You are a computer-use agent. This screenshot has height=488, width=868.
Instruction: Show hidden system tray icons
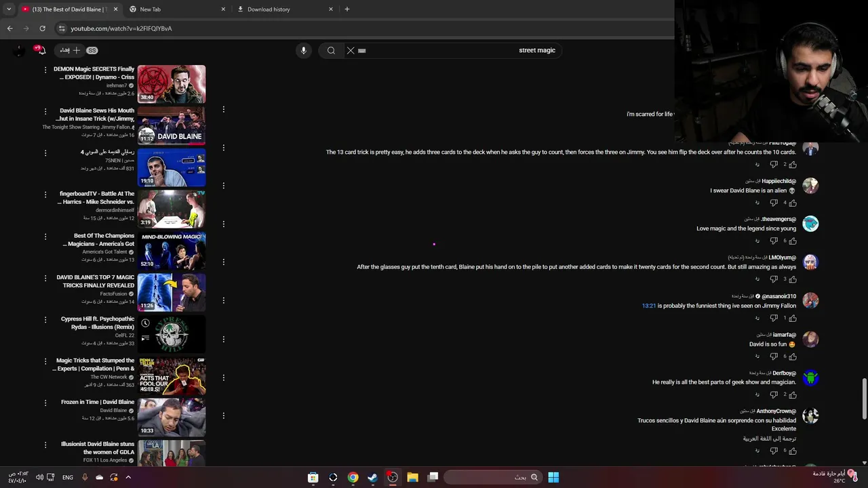pos(127,477)
